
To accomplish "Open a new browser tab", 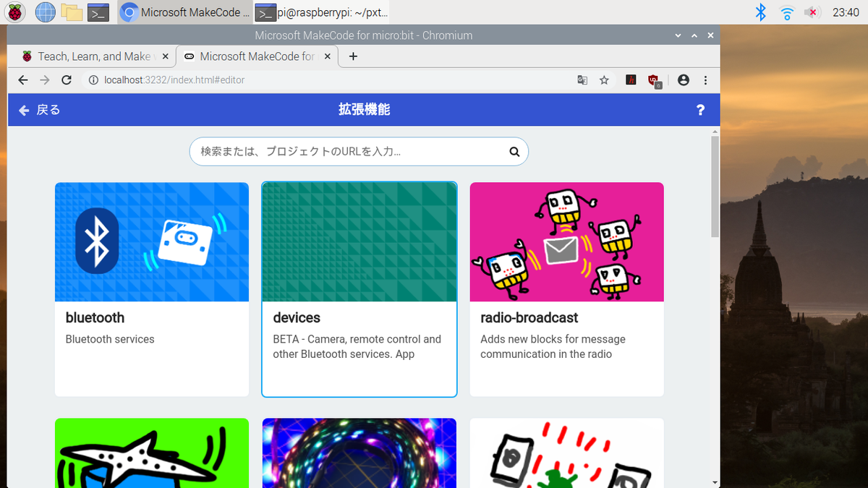I will point(353,56).
